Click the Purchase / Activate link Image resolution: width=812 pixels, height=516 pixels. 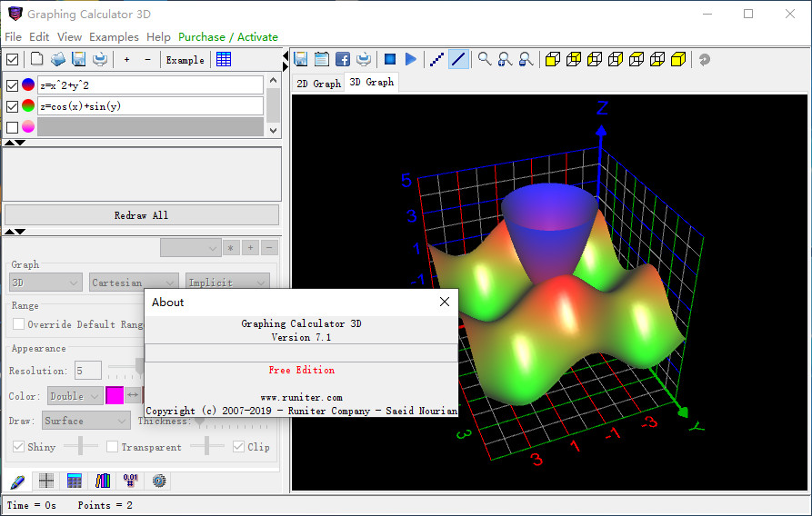pyautogui.click(x=228, y=37)
